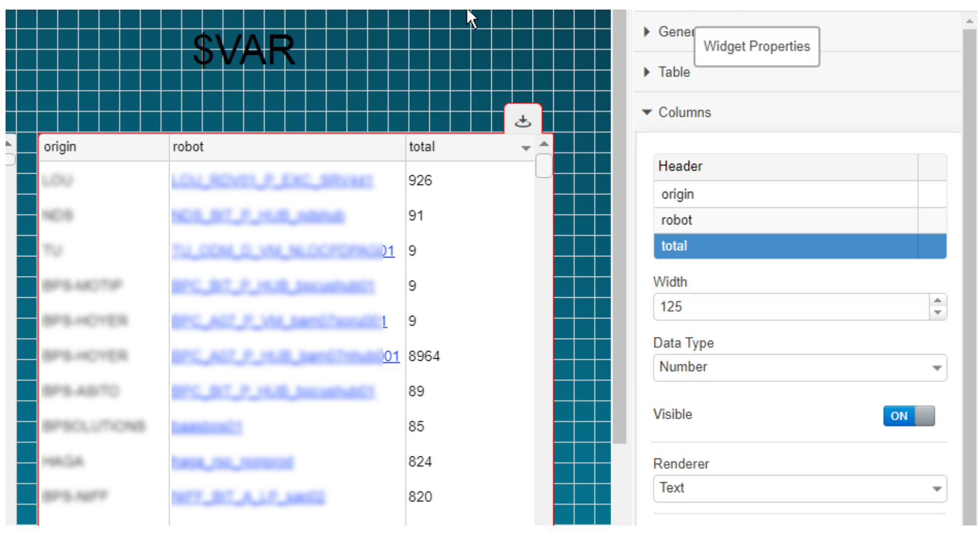This screenshot has height=536, width=980.
Task: Decrease Width using the down stepper arrow
Action: click(x=937, y=313)
